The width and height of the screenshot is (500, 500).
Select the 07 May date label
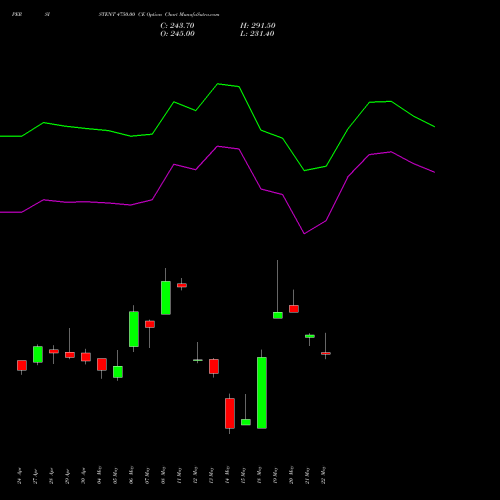147,475
